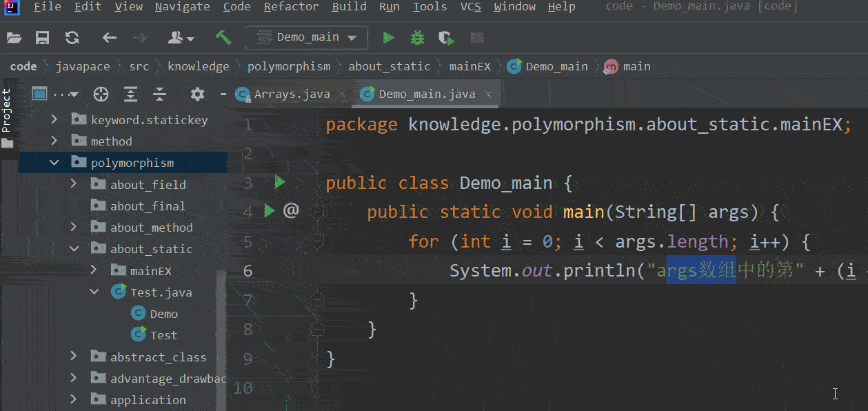Select the Demo class in the tree

tap(154, 314)
